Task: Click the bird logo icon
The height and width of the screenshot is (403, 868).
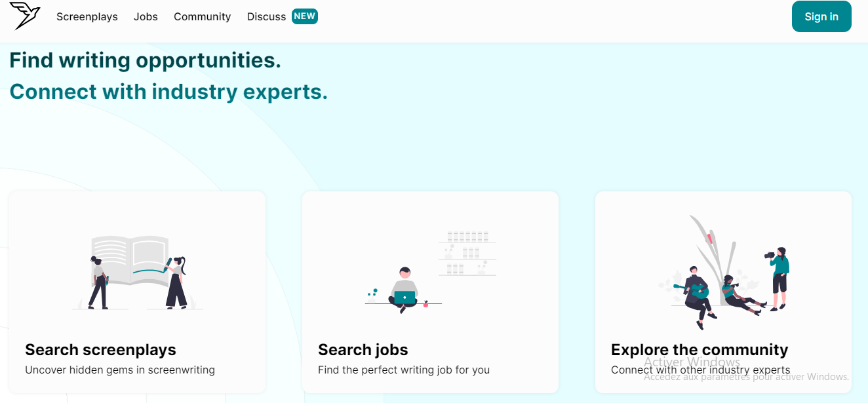Action: coord(25,16)
